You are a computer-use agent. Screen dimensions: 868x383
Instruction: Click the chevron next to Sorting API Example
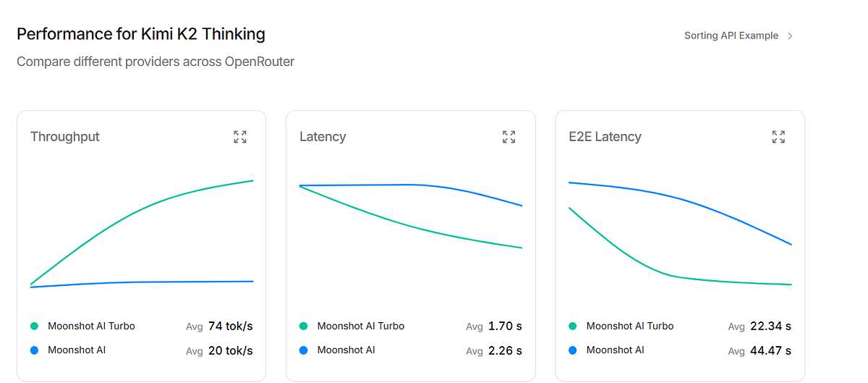(790, 35)
